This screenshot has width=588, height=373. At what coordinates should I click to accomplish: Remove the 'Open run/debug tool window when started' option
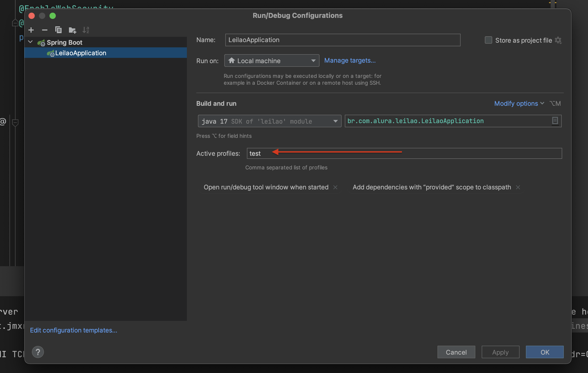click(x=335, y=187)
